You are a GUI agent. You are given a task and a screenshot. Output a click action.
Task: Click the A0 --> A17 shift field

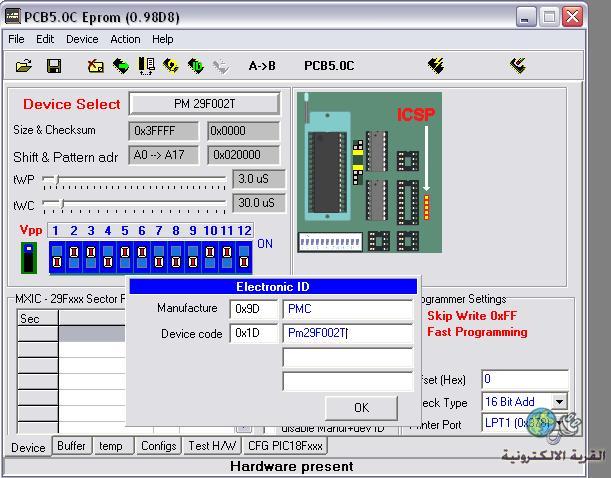(x=163, y=155)
